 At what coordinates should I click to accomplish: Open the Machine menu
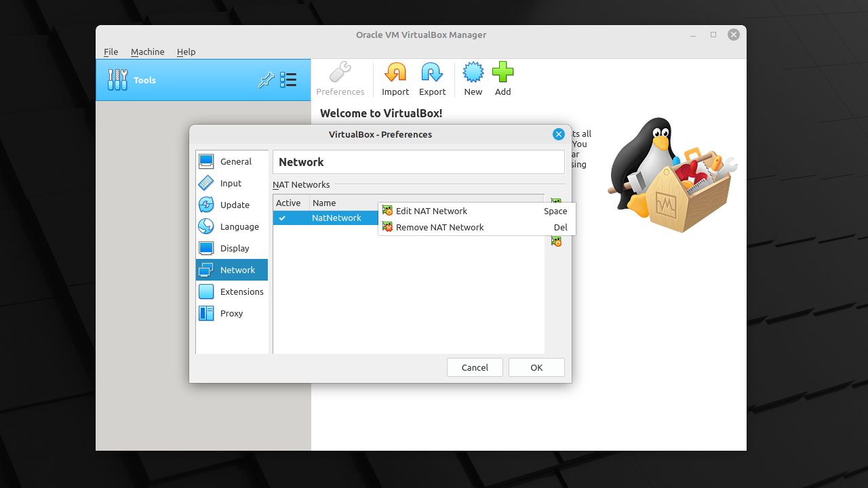147,52
